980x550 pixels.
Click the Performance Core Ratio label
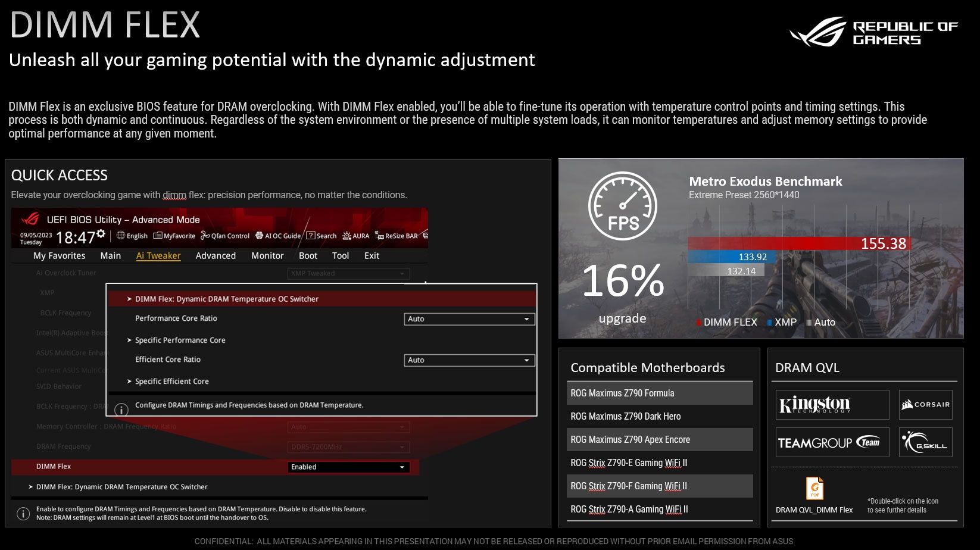tap(176, 318)
